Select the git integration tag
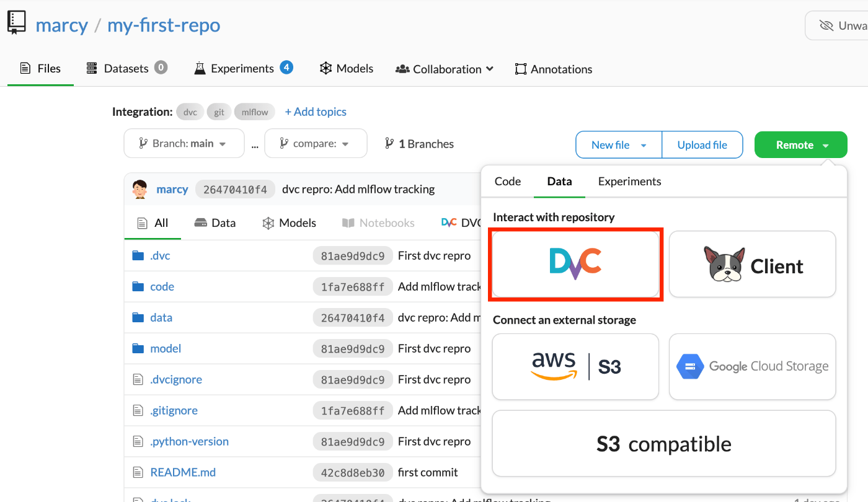This screenshot has height=502, width=868. pyautogui.click(x=219, y=112)
